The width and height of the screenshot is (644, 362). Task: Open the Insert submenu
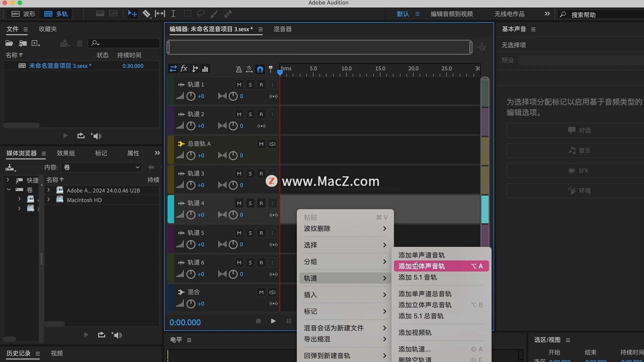pos(345,295)
